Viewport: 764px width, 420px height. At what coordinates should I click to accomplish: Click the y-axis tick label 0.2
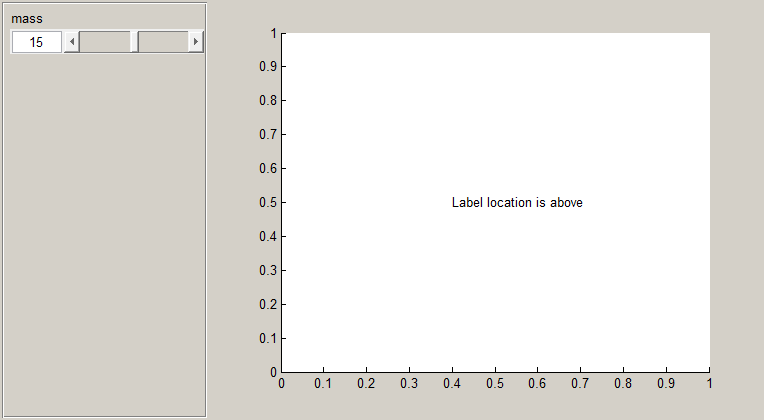coord(266,304)
